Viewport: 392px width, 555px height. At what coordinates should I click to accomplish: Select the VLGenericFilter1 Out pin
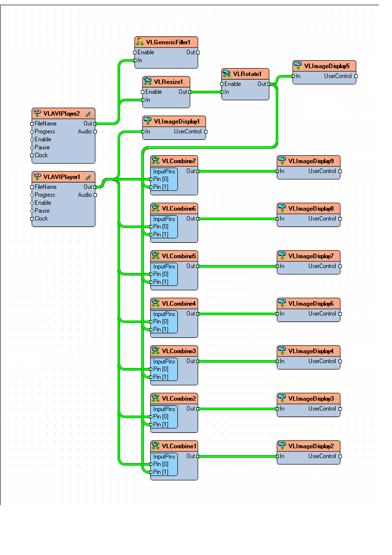point(198,52)
